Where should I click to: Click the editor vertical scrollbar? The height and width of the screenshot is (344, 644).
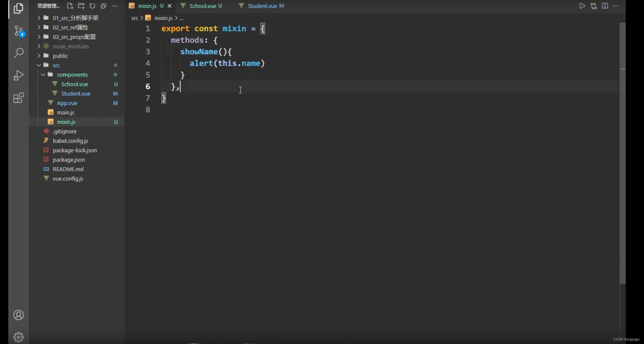623,153
